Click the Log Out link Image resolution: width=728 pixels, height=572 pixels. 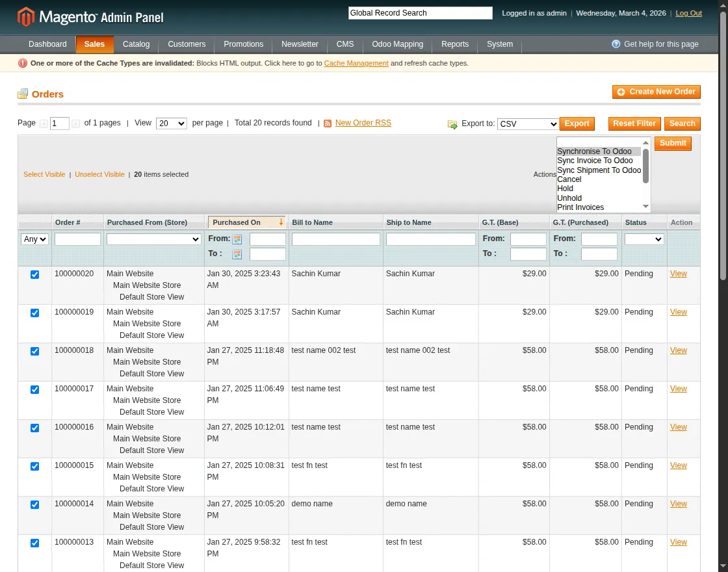tap(688, 13)
